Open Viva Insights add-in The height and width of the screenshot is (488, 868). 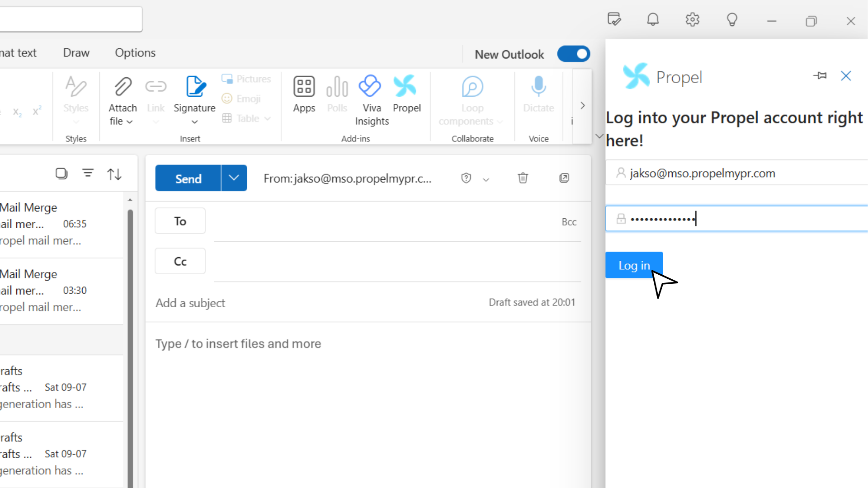pos(372,101)
